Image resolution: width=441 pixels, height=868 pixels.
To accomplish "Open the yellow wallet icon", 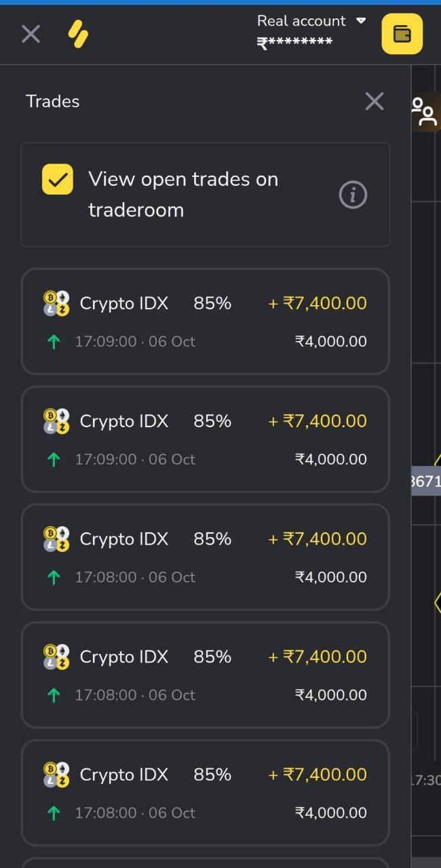I will [x=402, y=34].
